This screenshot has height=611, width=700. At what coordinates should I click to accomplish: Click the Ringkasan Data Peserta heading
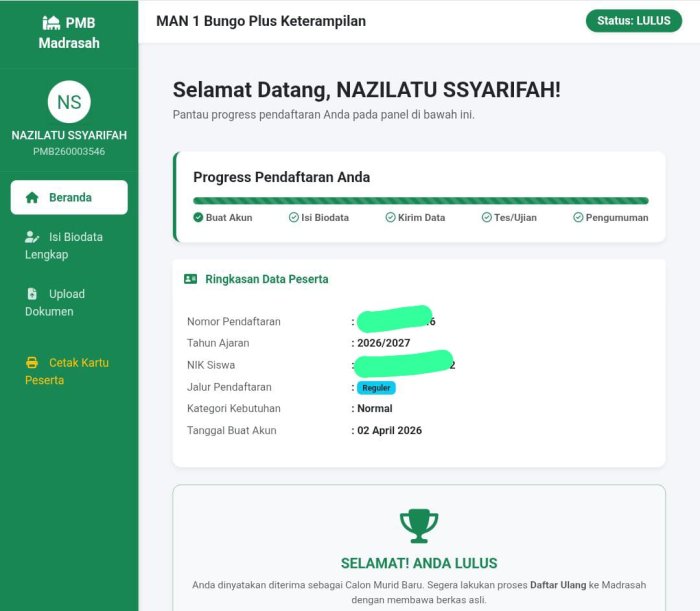267,279
